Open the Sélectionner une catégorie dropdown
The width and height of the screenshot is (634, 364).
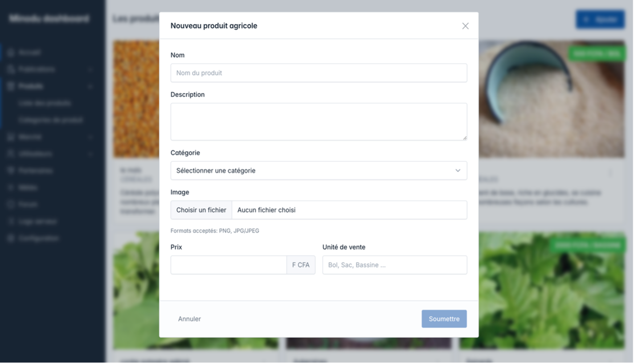pos(319,171)
